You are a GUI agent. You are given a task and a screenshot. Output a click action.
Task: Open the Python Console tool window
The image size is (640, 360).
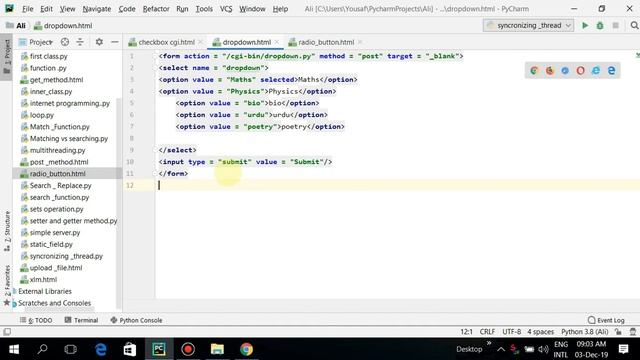pyautogui.click(x=136, y=320)
